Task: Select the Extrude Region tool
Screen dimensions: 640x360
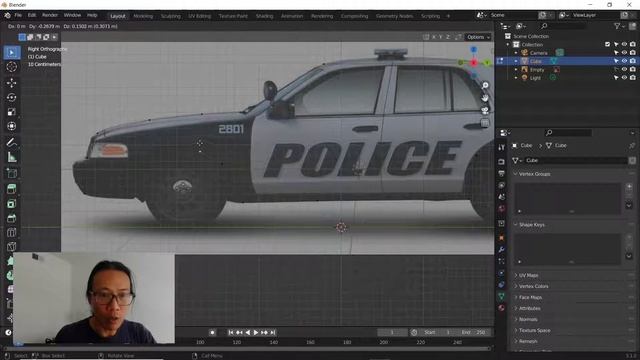Action: click(11, 189)
